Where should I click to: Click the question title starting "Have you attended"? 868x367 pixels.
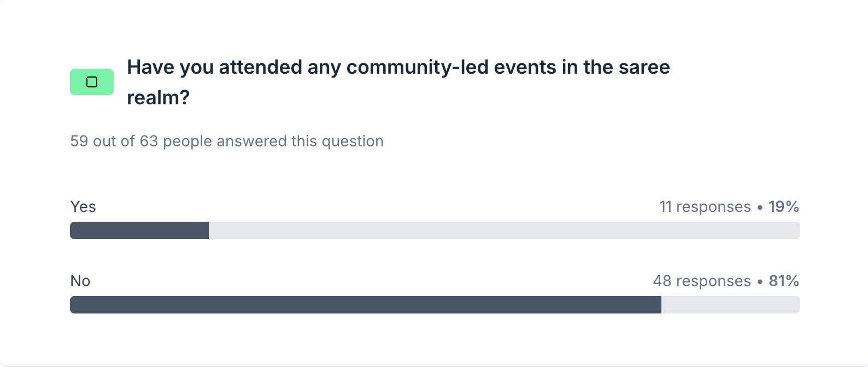coord(398,68)
